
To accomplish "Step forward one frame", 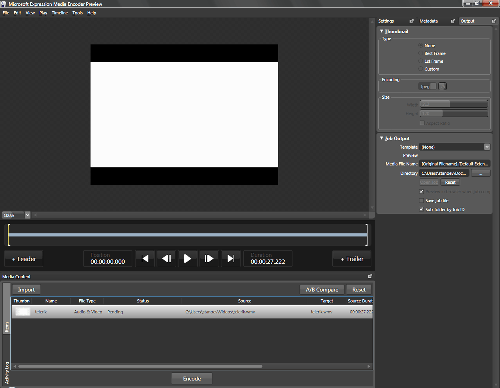I will (x=209, y=259).
